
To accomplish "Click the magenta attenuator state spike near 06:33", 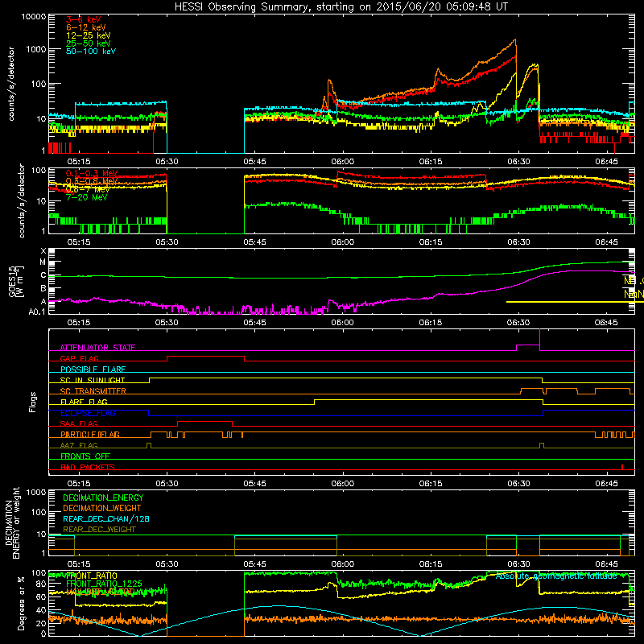I will (x=539, y=338).
